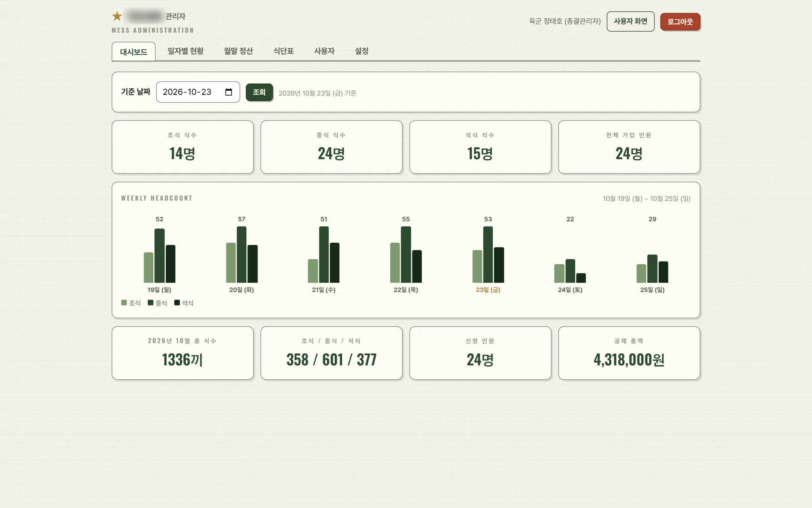Click the 2026년 10월 23일 (금) 기준 text
Viewport: 812px width, 508px height.
317,93
